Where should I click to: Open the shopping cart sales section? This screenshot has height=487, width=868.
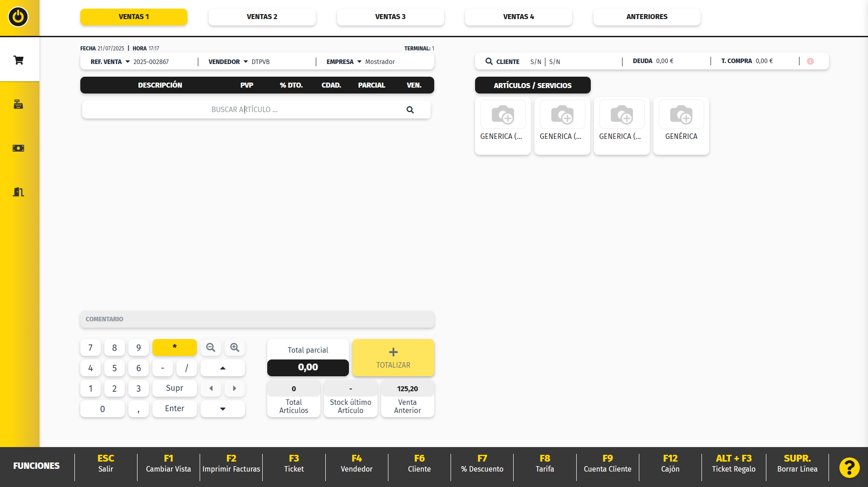(x=19, y=60)
